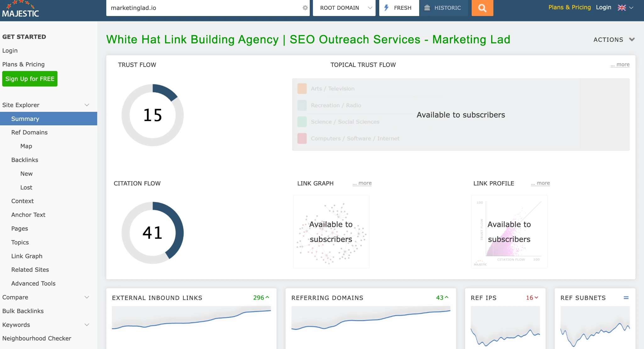Open the Ref Subnets trend chart

[595, 327]
